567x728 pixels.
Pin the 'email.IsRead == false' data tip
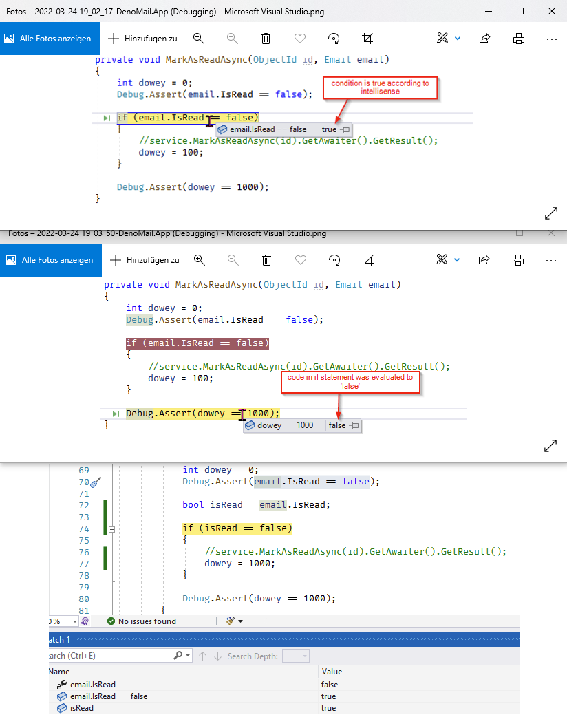click(345, 129)
